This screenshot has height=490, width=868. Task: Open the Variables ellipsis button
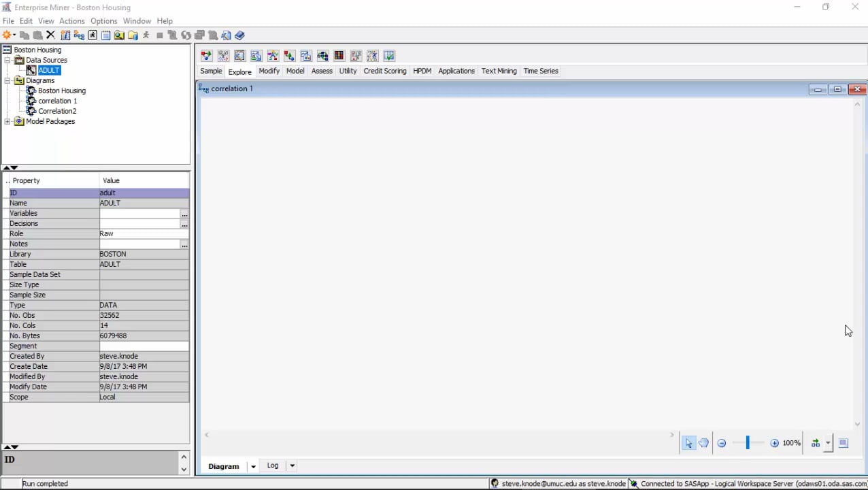184,214
